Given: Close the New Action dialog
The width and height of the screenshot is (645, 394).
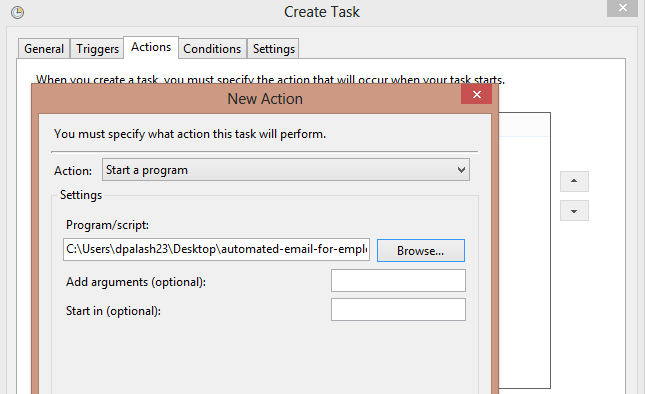Looking at the screenshot, I should [x=476, y=95].
